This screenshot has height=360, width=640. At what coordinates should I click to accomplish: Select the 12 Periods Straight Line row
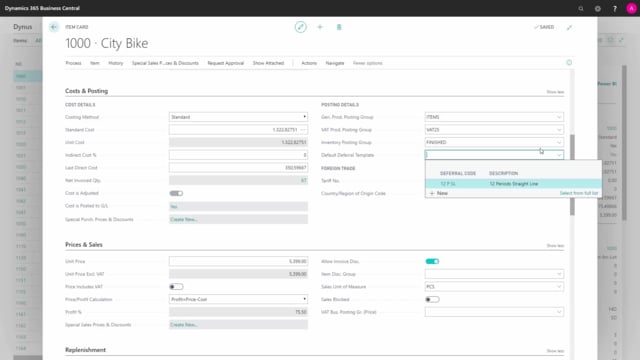513,184
